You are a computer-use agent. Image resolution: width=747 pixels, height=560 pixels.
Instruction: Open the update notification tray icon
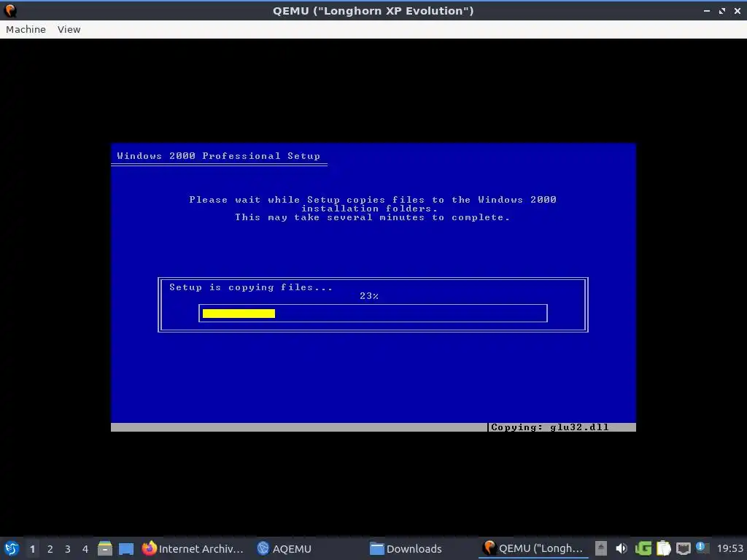701,548
